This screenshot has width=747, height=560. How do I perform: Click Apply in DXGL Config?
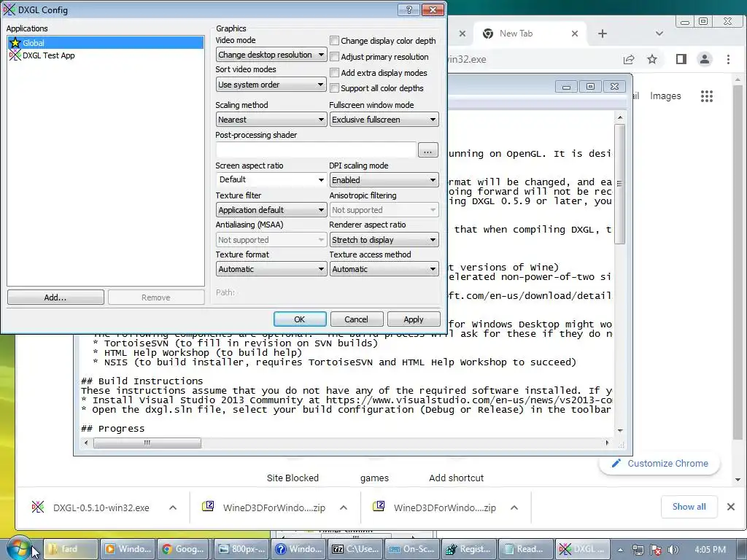point(414,319)
